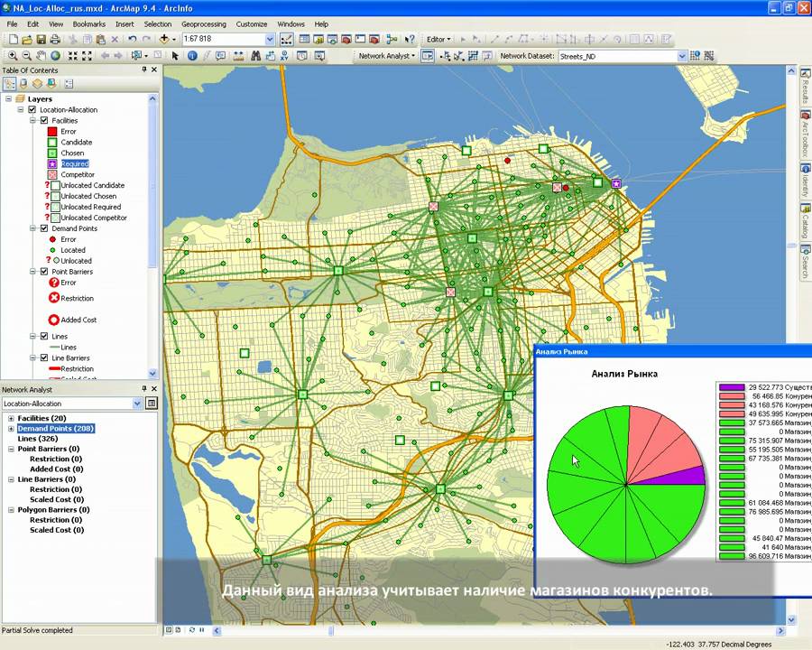Image resolution: width=812 pixels, height=650 pixels.
Task: Select the Identify tool
Action: click(192, 55)
